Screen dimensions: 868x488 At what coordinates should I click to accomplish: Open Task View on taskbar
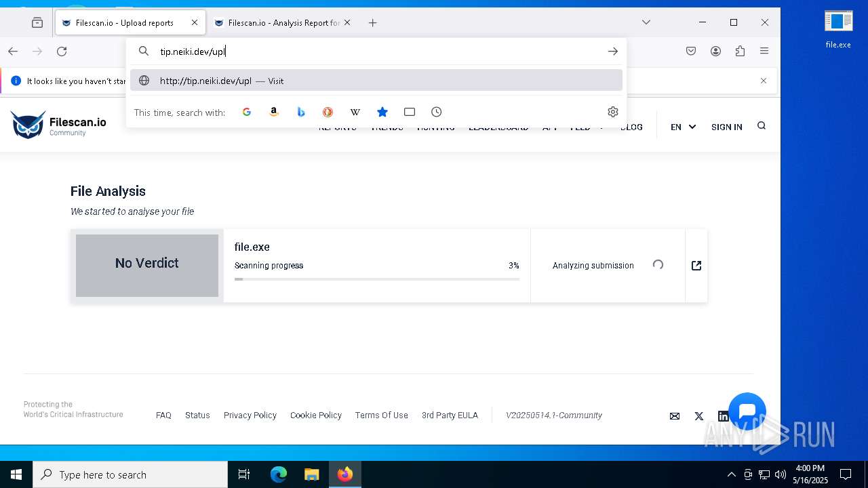244,474
